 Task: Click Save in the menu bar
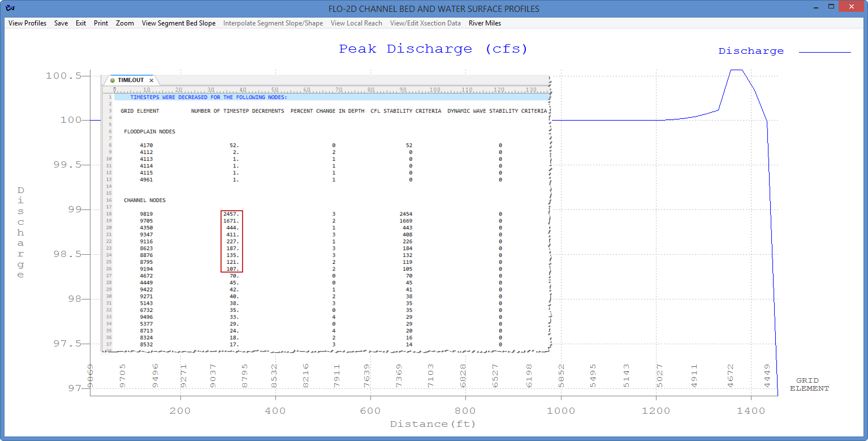click(61, 23)
